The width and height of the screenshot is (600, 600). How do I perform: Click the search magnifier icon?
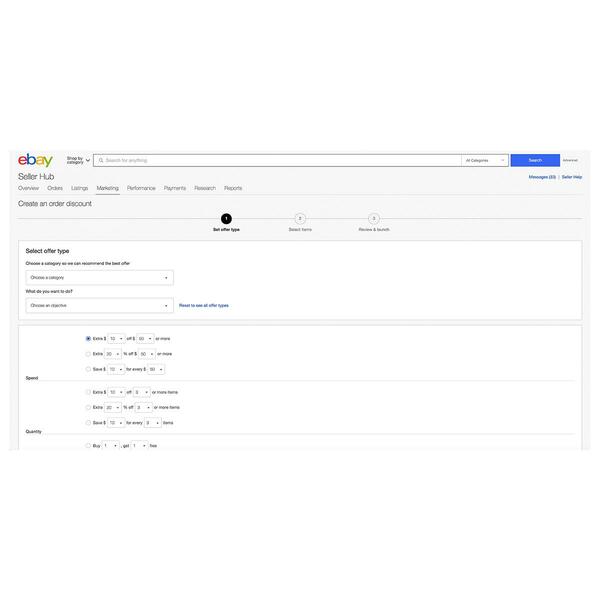(101, 160)
